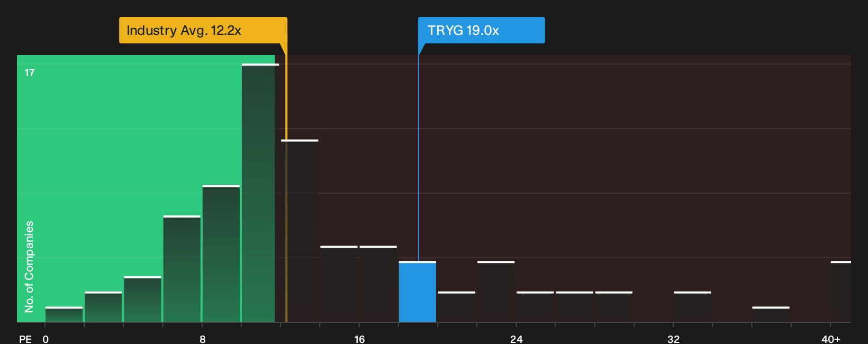Click the bar starting at PE 4
The width and height of the screenshot is (868, 344).
(143, 299)
